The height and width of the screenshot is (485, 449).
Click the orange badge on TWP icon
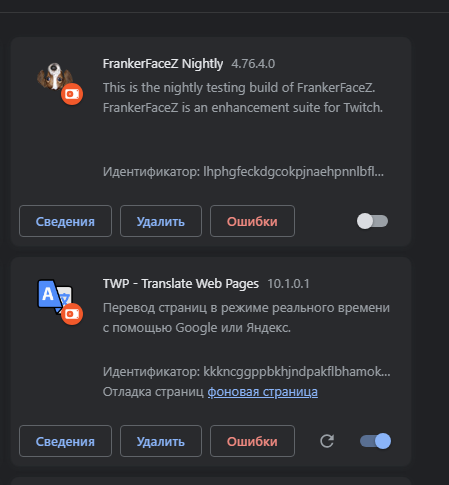(x=72, y=314)
